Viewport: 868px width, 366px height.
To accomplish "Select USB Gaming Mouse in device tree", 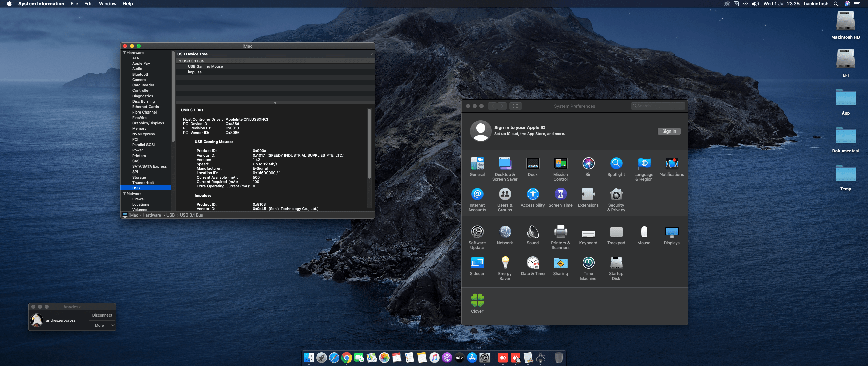I will pos(205,66).
